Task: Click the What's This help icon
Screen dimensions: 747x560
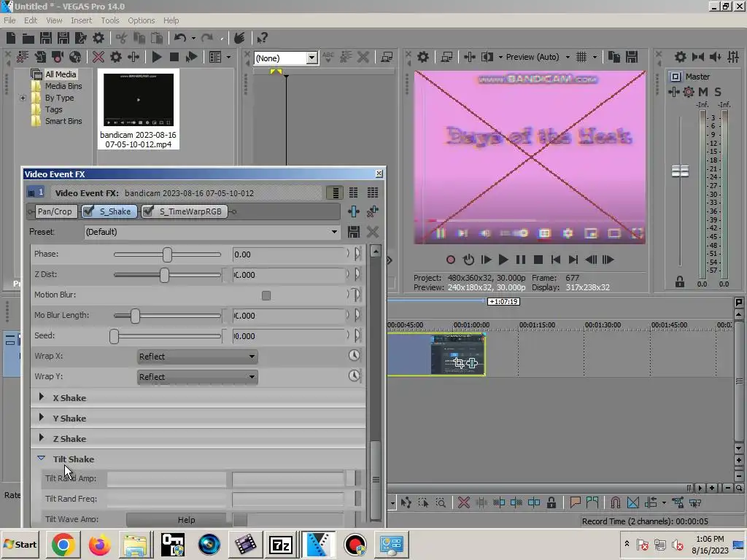Action: click(262, 38)
